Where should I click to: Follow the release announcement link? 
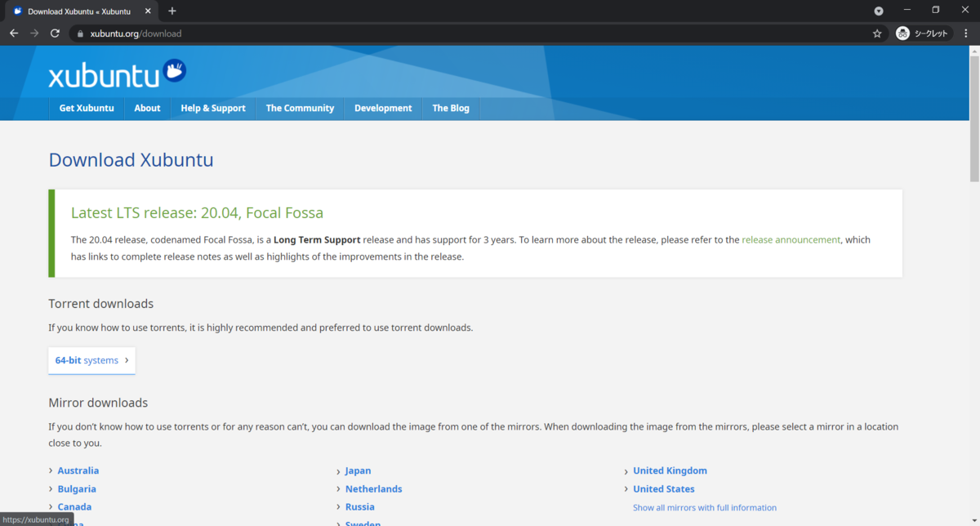click(x=791, y=240)
